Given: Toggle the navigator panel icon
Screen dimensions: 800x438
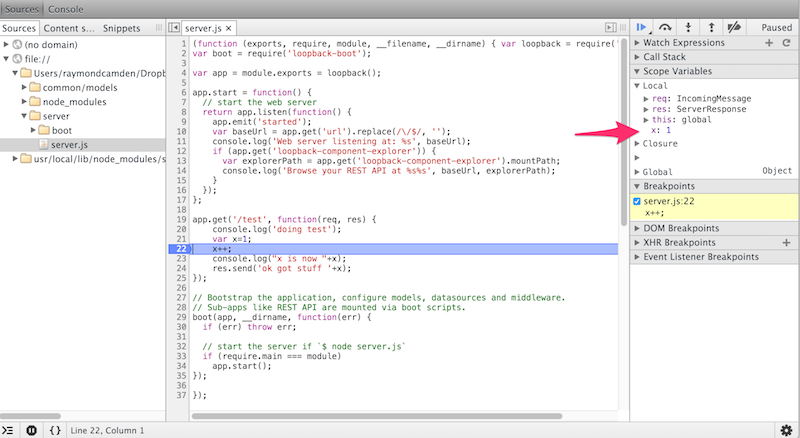Looking at the screenshot, I should pyautogui.click(x=174, y=28).
